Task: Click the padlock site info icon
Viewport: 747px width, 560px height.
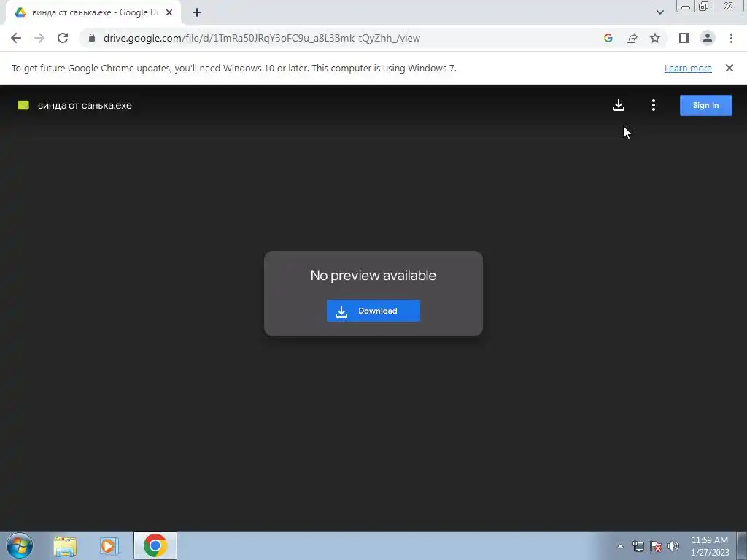Action: tap(92, 38)
